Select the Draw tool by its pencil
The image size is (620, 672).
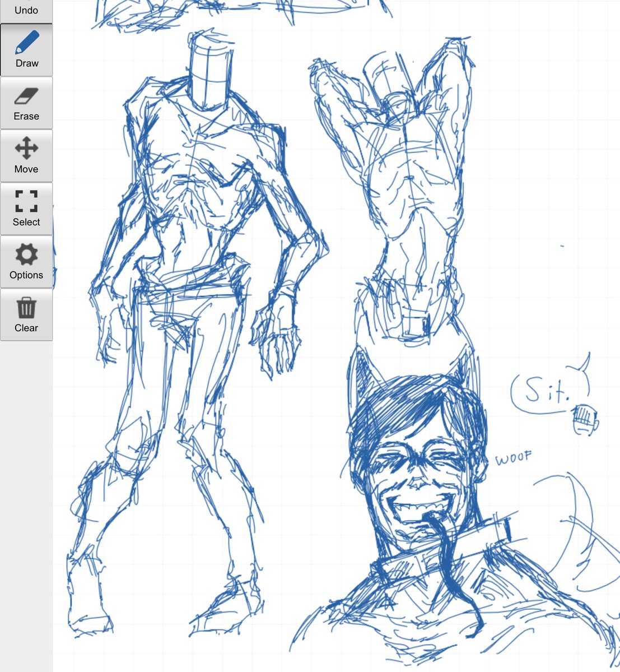pos(26,42)
